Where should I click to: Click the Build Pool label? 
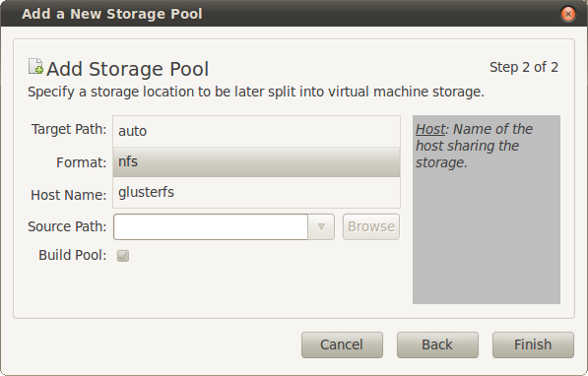click(x=72, y=255)
